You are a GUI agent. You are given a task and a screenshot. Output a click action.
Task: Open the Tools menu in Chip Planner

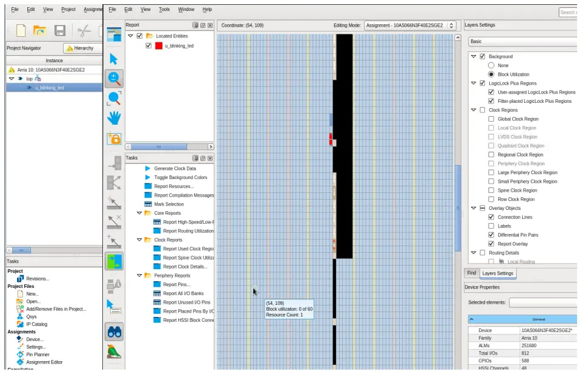tap(164, 9)
